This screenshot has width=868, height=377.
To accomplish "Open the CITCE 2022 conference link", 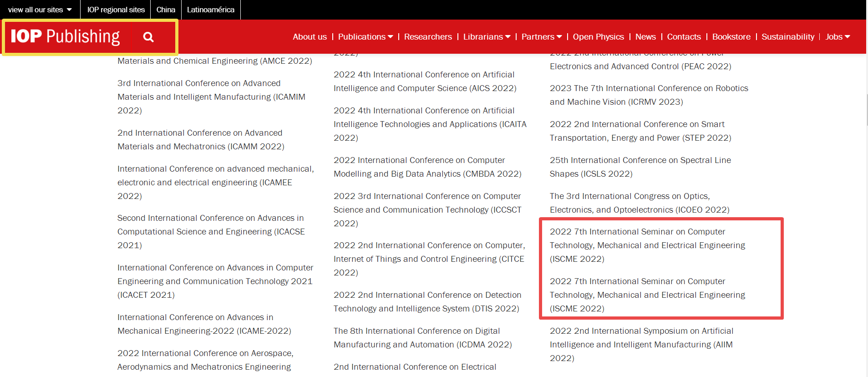I will pos(429,259).
